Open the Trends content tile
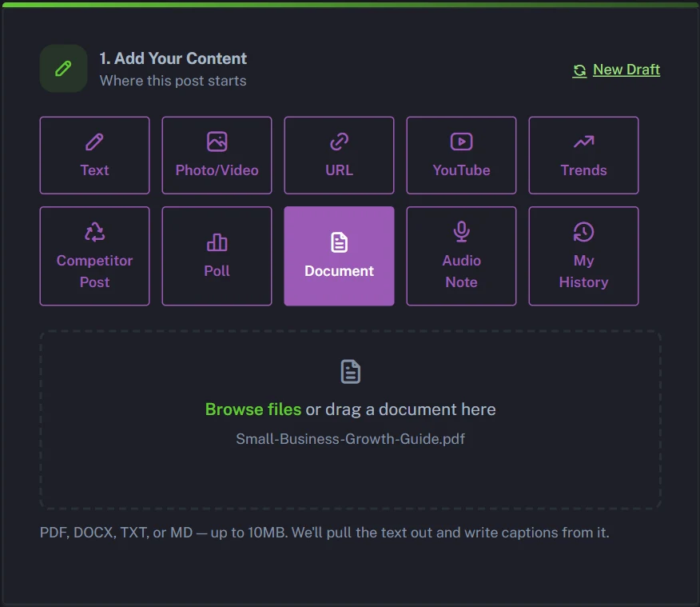The height and width of the screenshot is (607, 700). [583, 155]
